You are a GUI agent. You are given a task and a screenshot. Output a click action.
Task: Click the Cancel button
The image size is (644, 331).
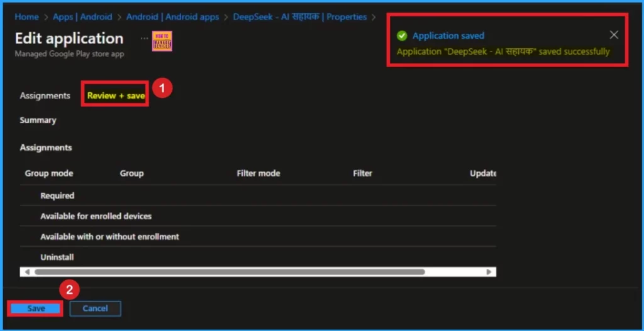click(96, 308)
